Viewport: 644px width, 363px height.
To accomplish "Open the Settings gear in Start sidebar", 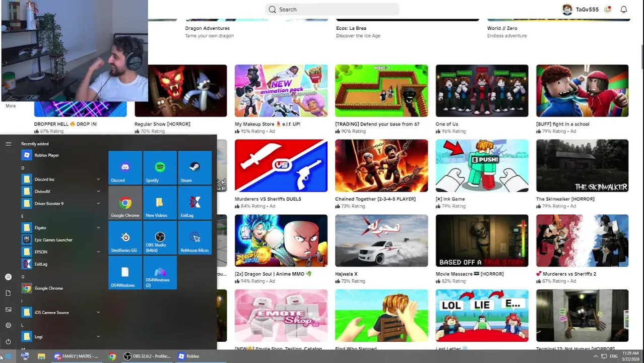I will (x=8, y=325).
